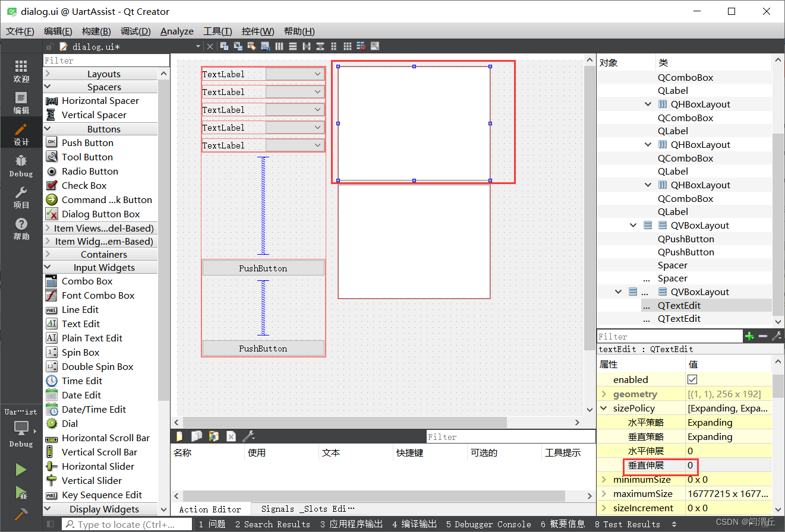This screenshot has height=532, width=785.
Task: Switch to Edit Signals/Slots mode icon
Action: coord(238,46)
